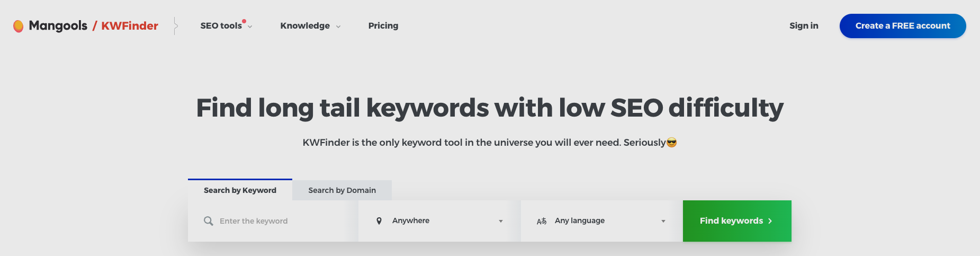Viewport: 980px width, 256px height.
Task: Click the Sign in link
Action: coord(804,25)
